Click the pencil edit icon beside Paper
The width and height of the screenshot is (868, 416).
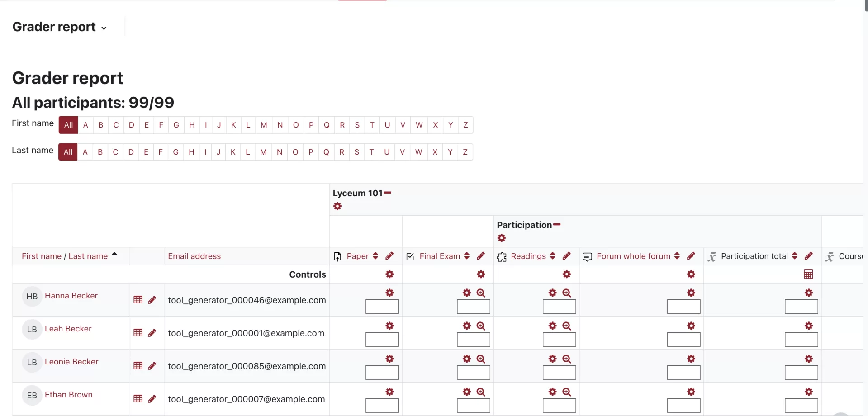389,256
